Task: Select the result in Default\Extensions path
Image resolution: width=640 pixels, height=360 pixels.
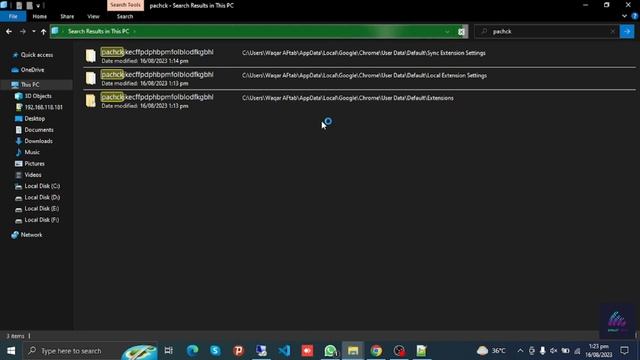Action: click(359, 101)
